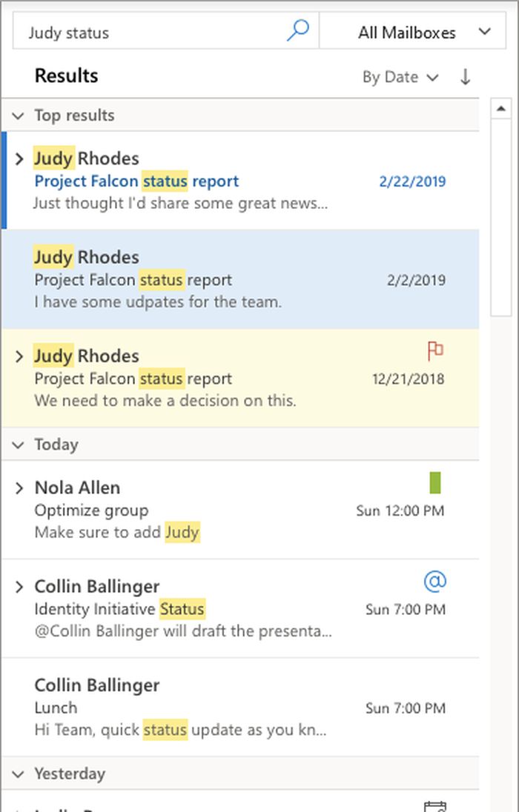Viewport: 519px width, 812px height.
Task: Click the search magnifier icon
Action: click(x=297, y=31)
